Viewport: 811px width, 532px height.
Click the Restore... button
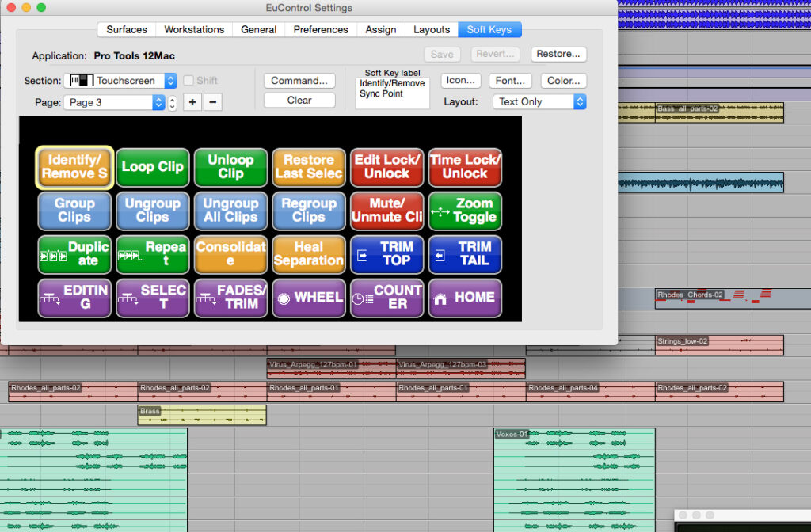point(558,54)
